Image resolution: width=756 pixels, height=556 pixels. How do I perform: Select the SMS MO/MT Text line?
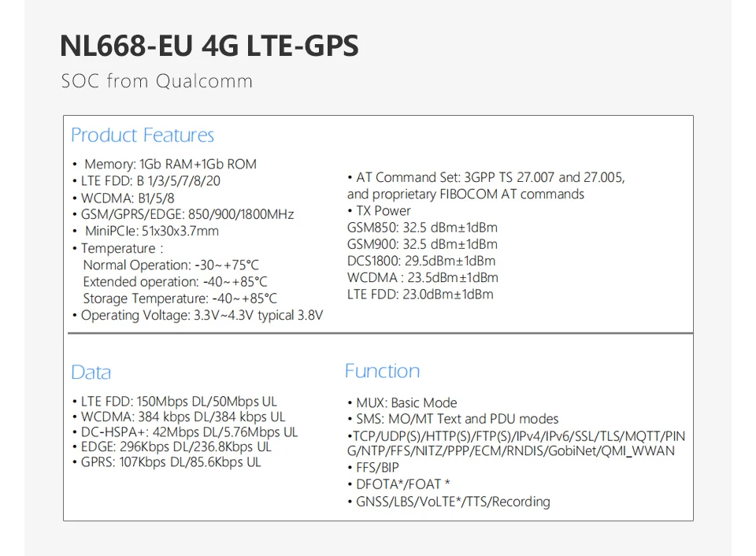click(452, 419)
